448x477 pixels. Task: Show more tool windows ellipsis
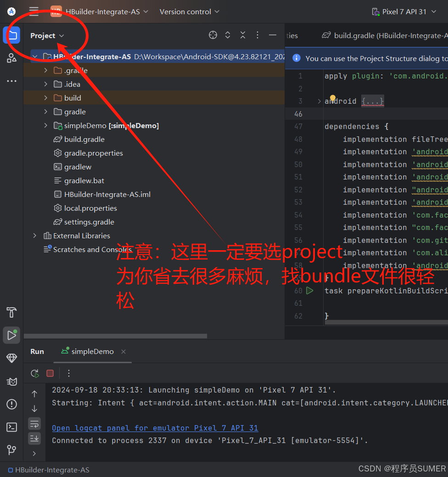(11, 81)
